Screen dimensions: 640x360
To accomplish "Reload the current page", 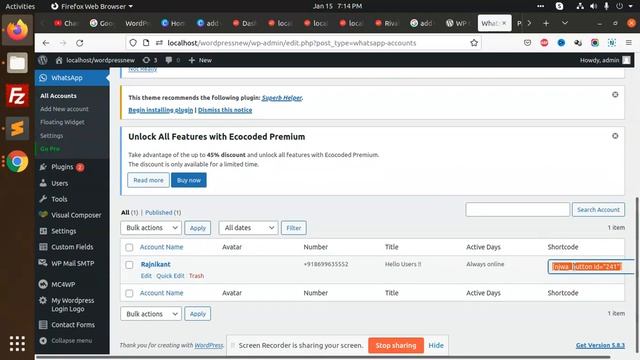I will point(80,43).
